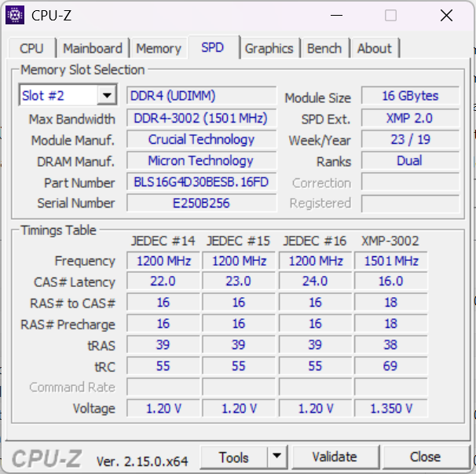The image size is (476, 474).
Task: Go to the Memory tab
Action: coord(159,48)
